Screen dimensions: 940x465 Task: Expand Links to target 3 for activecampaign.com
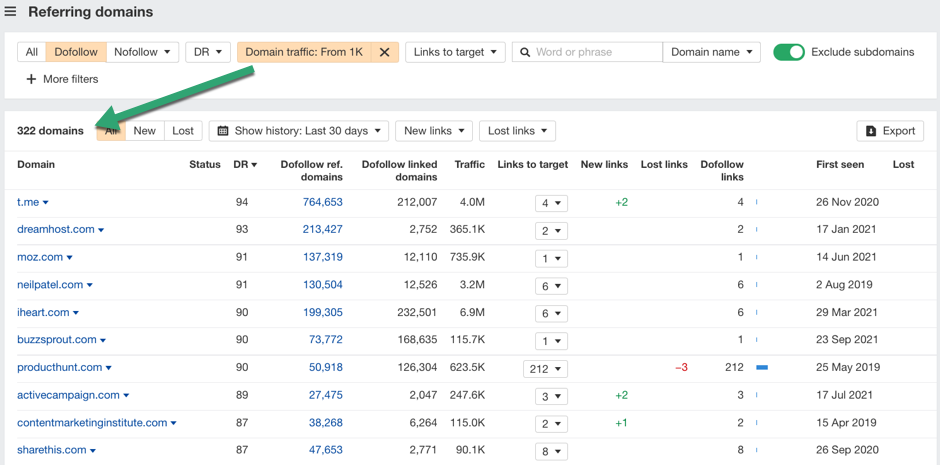coord(551,396)
